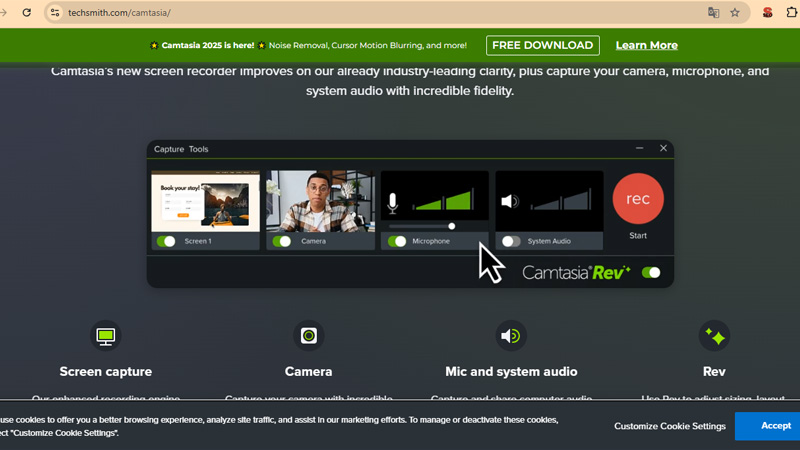This screenshot has width=800, height=450.
Task: Click the microphone icon in capture panel
Action: (393, 203)
